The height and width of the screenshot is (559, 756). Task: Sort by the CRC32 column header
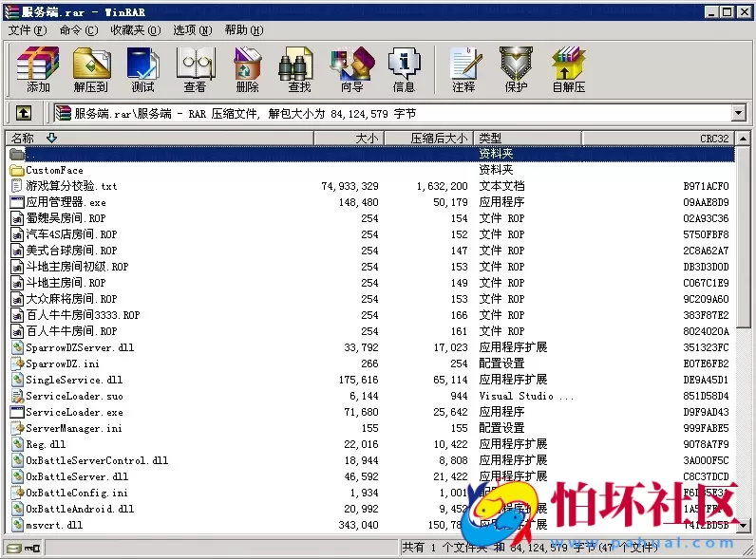tap(658, 139)
